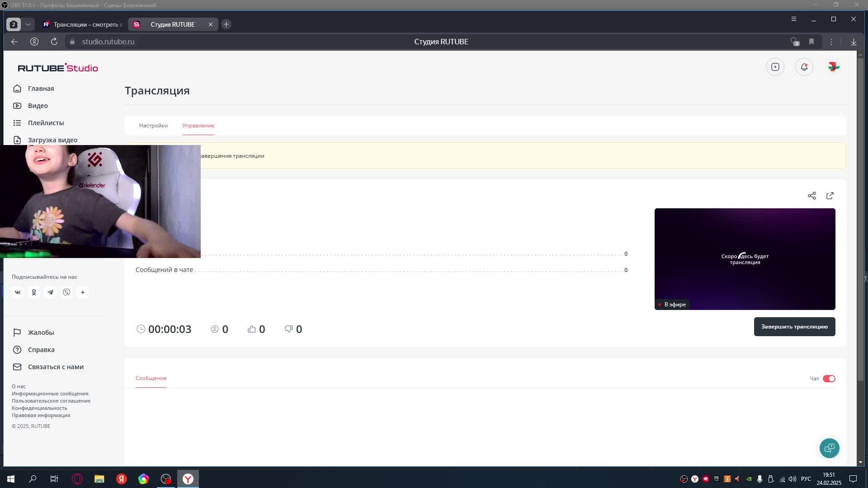Viewport: 868px width, 488px height.
Task: Open the Жалобы sidebar link
Action: [x=41, y=333]
